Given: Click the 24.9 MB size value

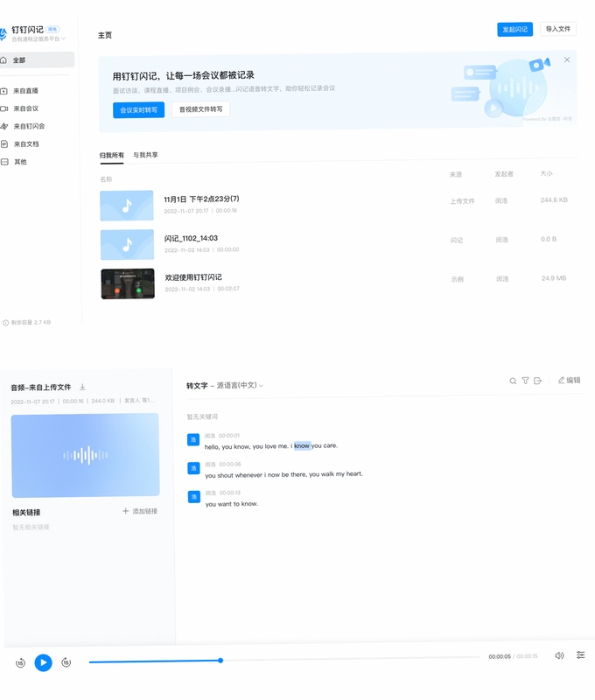Looking at the screenshot, I should (554, 278).
